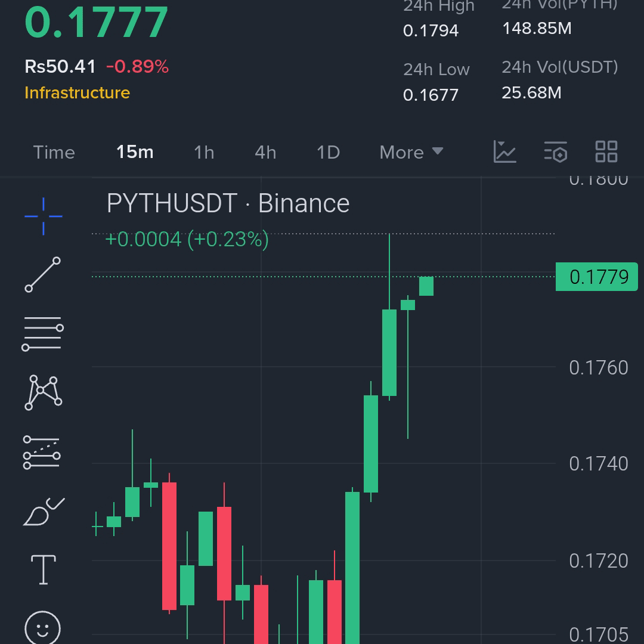Select the 4h interval tab
This screenshot has height=644, width=644.
[x=265, y=153]
